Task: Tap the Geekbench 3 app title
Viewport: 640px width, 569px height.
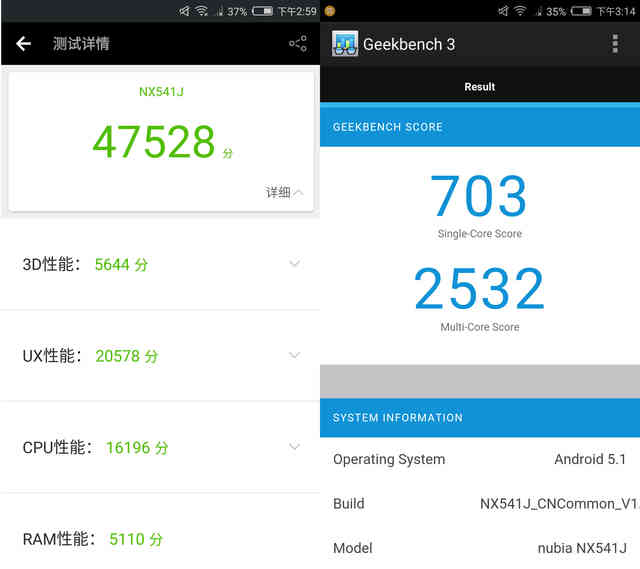Action: (409, 44)
